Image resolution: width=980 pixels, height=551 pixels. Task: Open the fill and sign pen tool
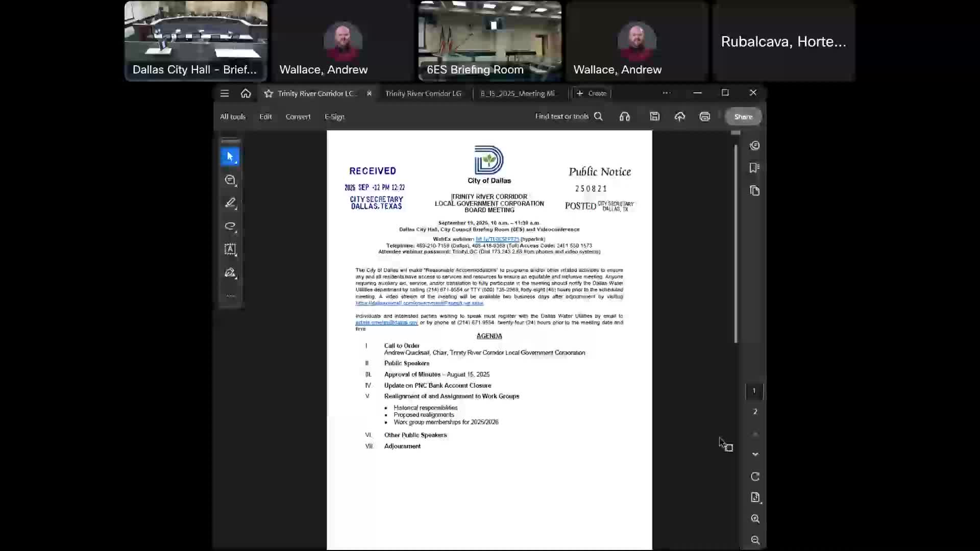click(230, 272)
